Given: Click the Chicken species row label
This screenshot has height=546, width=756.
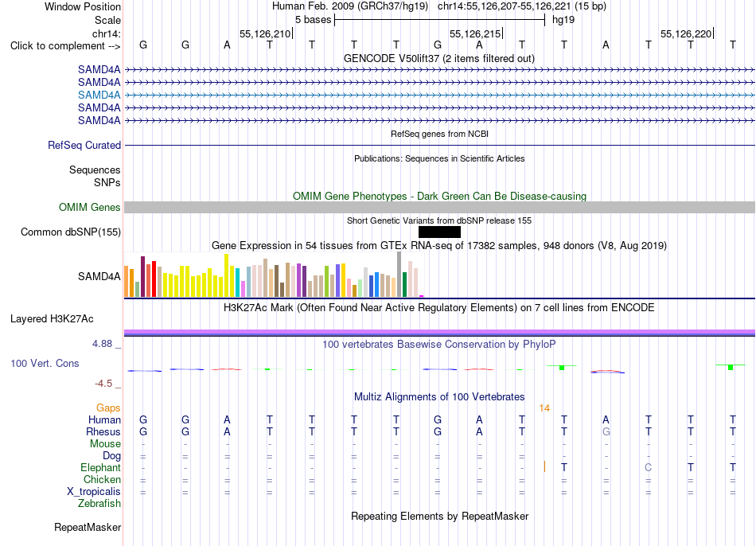Looking at the screenshot, I should click(102, 479).
